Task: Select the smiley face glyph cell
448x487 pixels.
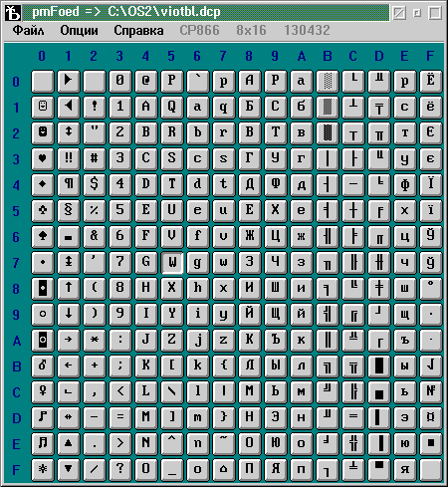Action: click(43, 107)
